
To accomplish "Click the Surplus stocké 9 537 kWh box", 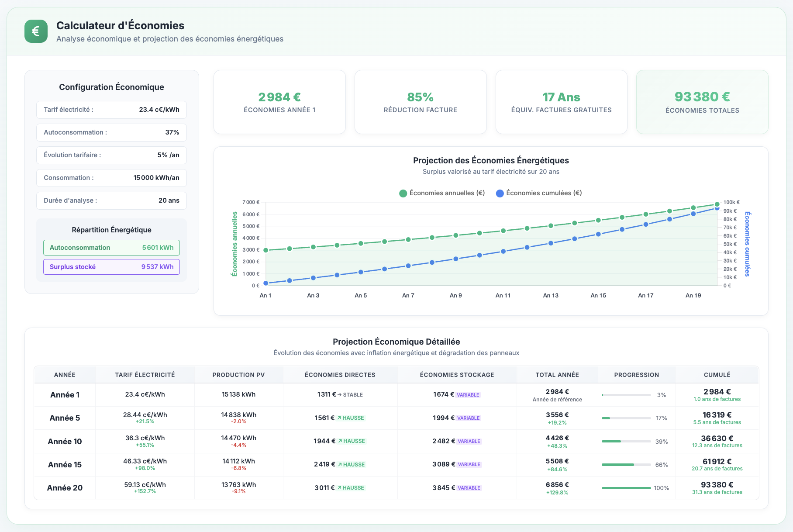I will coord(111,267).
